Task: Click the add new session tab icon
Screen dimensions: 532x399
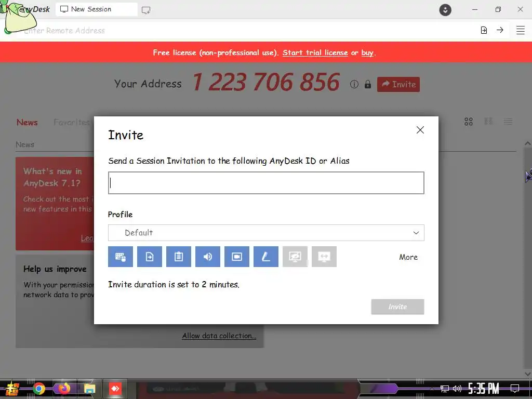Action: [x=146, y=10]
